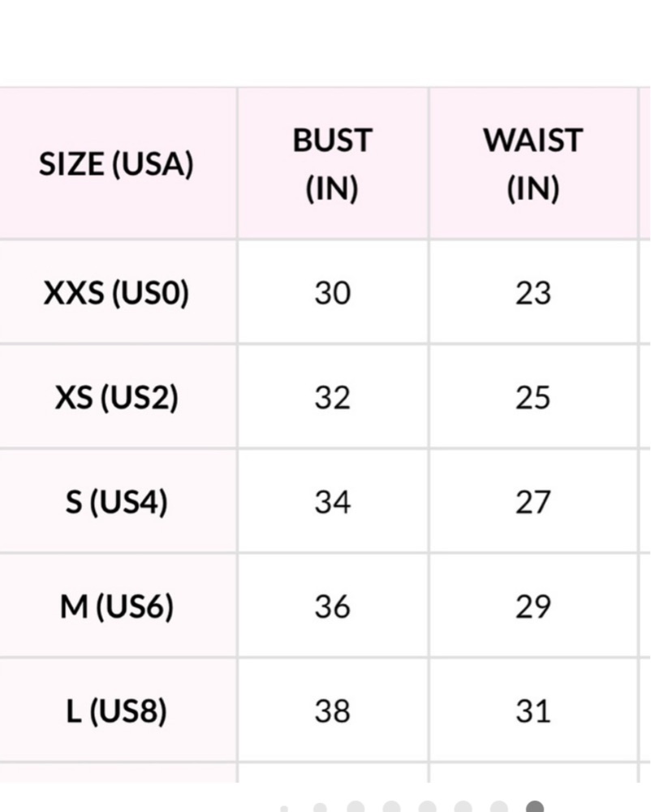The width and height of the screenshot is (651, 812).
Task: Click the BUST (IN) column header
Action: [x=333, y=164]
